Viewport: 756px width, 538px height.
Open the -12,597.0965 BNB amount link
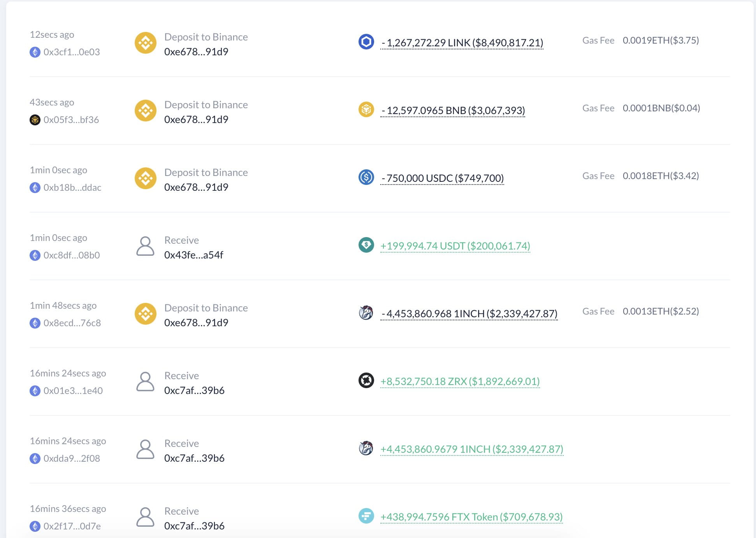point(453,111)
